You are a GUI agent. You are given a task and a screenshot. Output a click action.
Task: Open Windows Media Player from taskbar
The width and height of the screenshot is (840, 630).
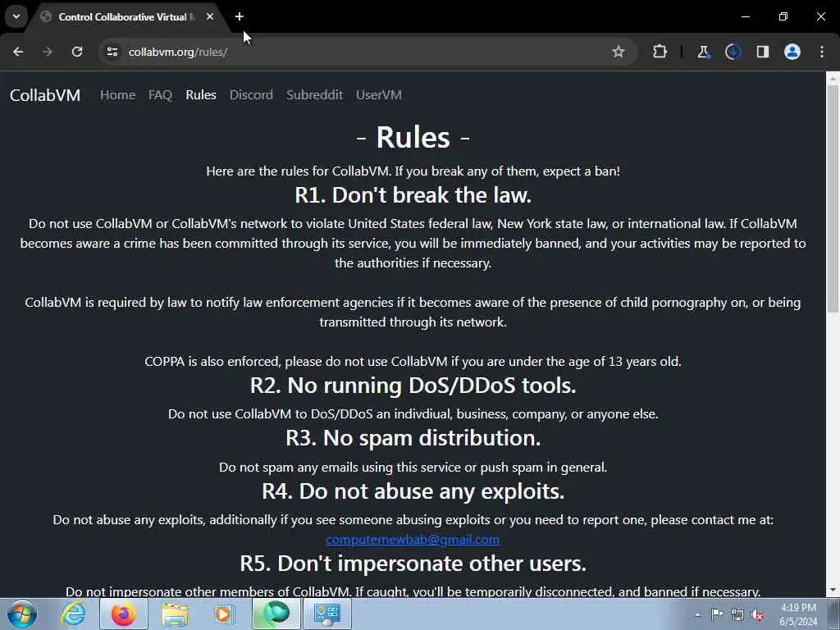(x=224, y=614)
